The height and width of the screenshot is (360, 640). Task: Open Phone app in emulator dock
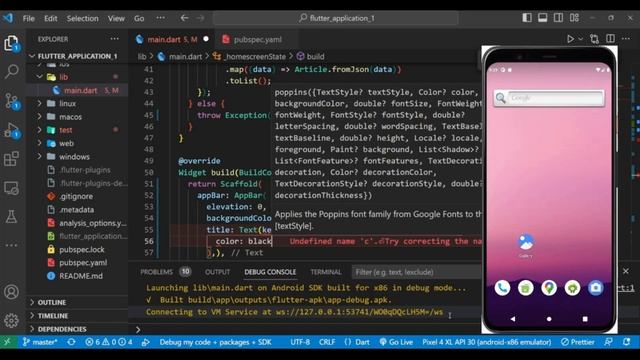[x=502, y=288]
